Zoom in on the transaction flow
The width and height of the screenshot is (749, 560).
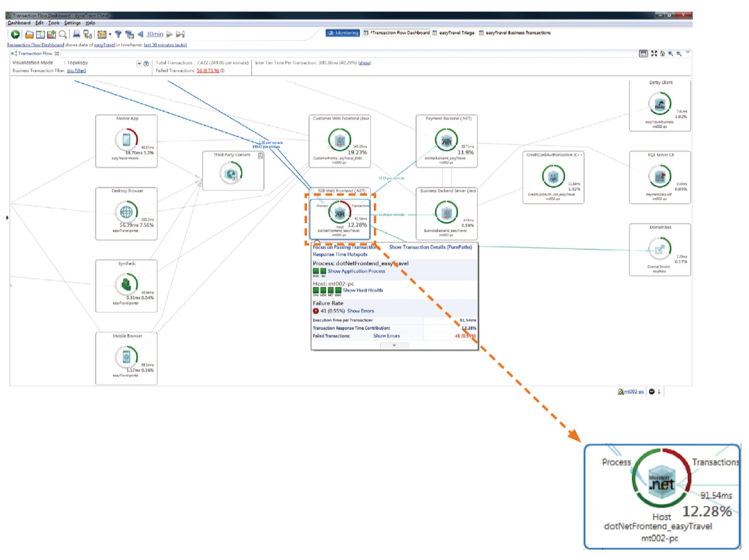pyautogui.click(x=671, y=54)
